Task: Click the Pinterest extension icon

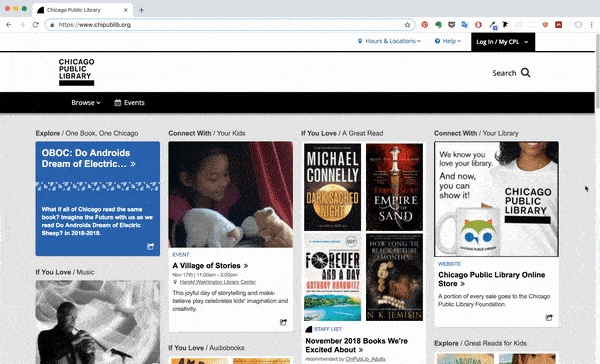Action: 425,24
